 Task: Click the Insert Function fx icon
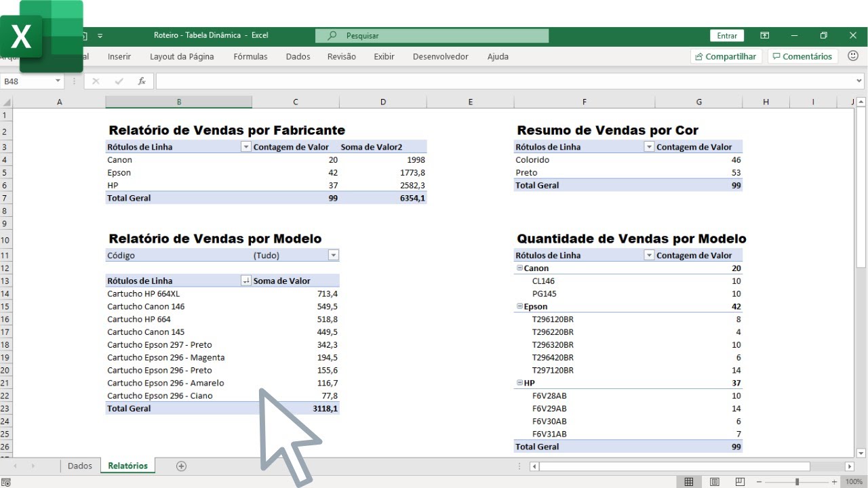click(142, 81)
